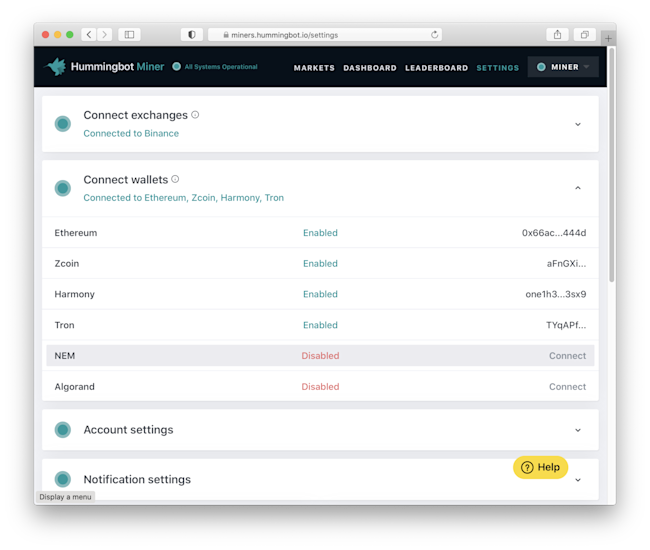Go to the MARKETS tab
Image resolution: width=650 pixels, height=550 pixels.
(x=314, y=68)
